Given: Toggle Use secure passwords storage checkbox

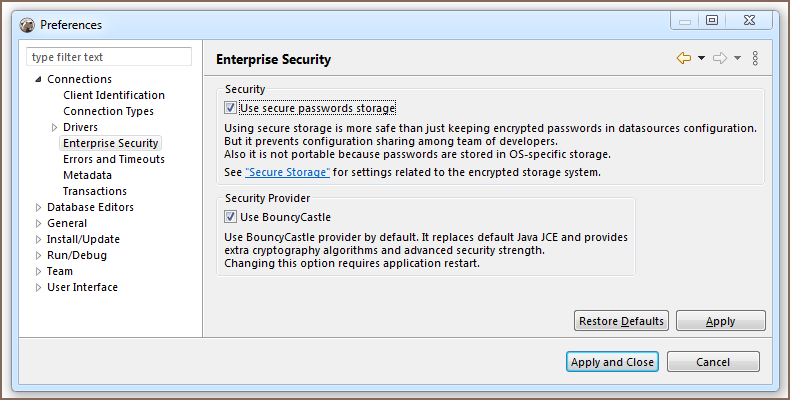Looking at the screenshot, I should [231, 108].
